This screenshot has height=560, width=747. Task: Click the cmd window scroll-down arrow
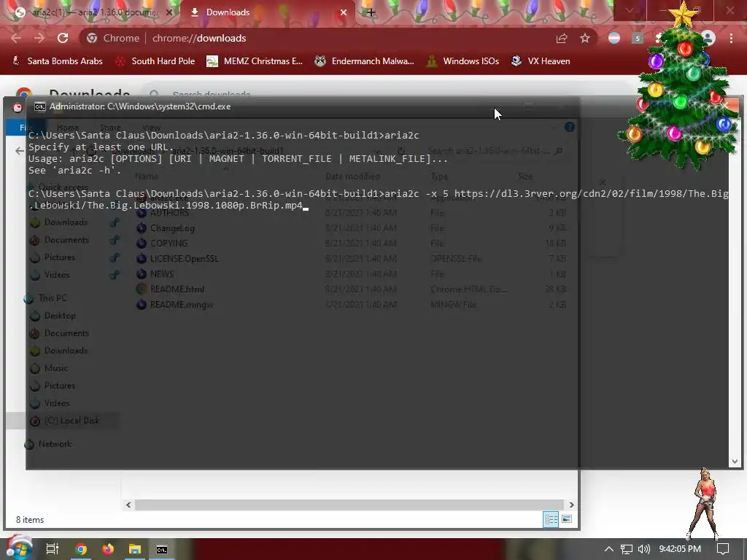[734, 462]
